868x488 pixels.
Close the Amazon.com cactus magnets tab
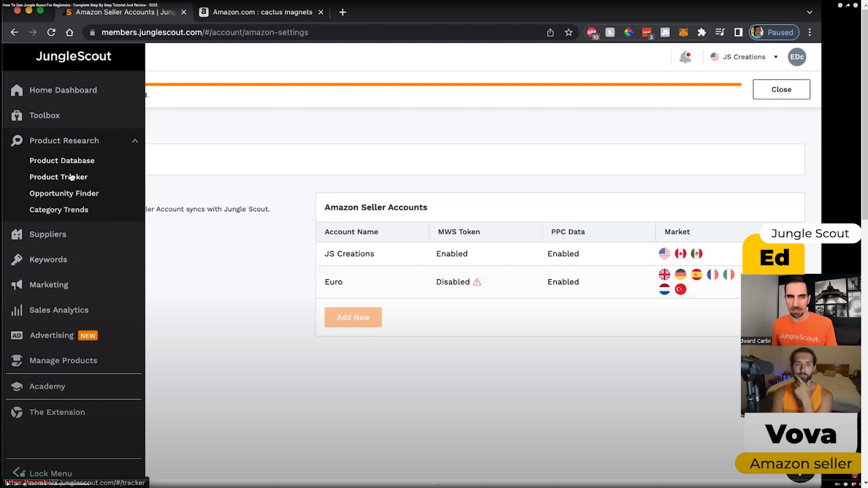coord(321,12)
